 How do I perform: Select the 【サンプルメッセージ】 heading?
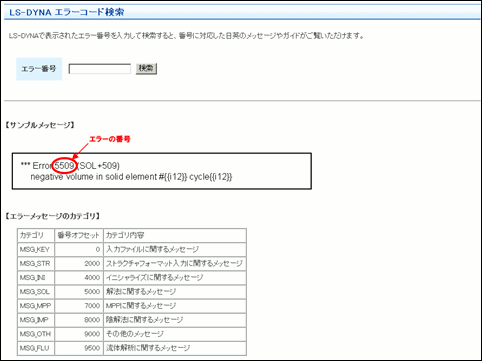[x=39, y=125]
